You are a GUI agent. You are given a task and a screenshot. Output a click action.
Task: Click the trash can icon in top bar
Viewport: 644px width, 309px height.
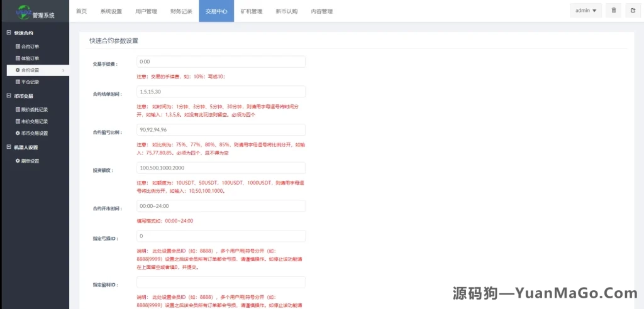click(614, 11)
